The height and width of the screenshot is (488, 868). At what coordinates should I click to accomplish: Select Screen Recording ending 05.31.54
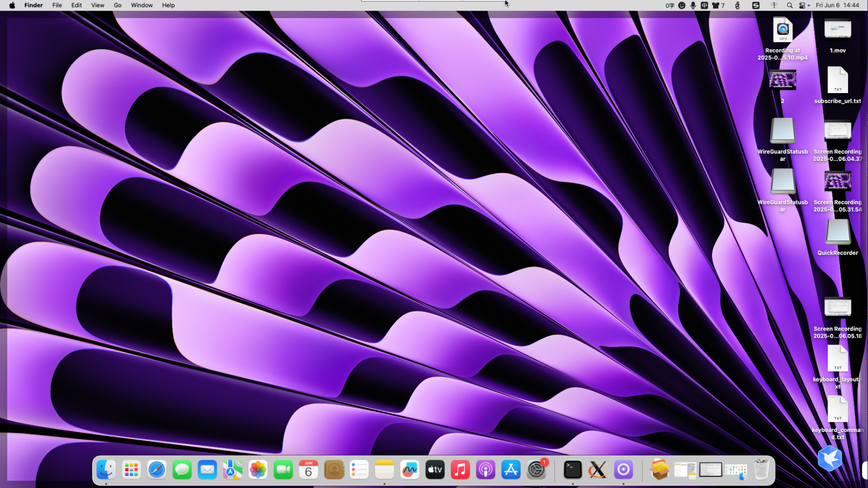pyautogui.click(x=838, y=192)
